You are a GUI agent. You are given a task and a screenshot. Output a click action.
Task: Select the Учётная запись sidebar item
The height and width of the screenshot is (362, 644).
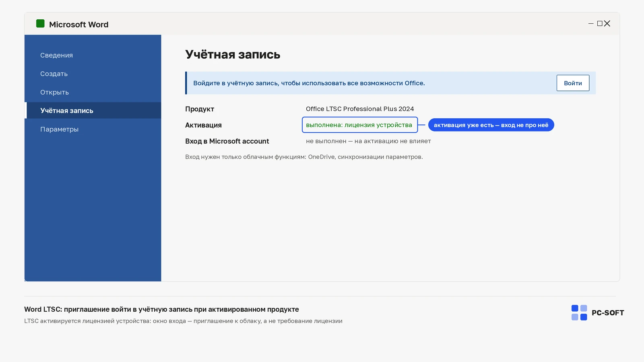93,111
